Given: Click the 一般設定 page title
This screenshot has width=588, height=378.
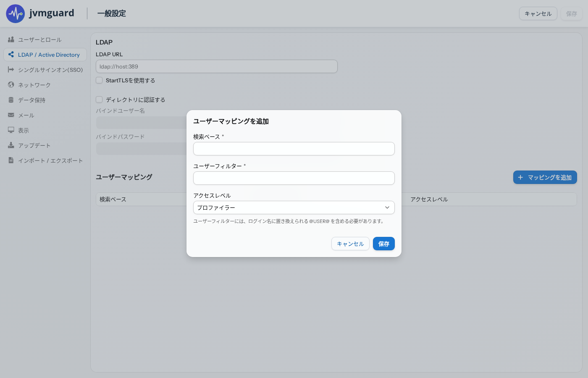Looking at the screenshot, I should point(112,13).
